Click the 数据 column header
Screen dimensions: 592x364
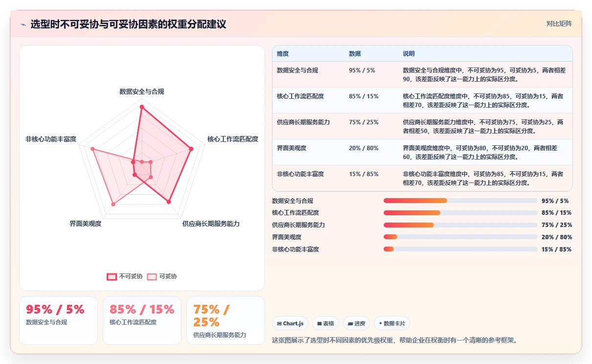click(355, 54)
